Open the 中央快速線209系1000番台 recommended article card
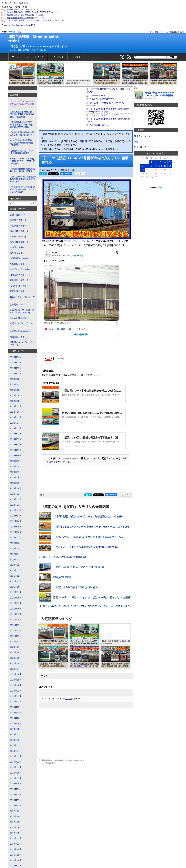The image size is (186, 868). click(84, 394)
